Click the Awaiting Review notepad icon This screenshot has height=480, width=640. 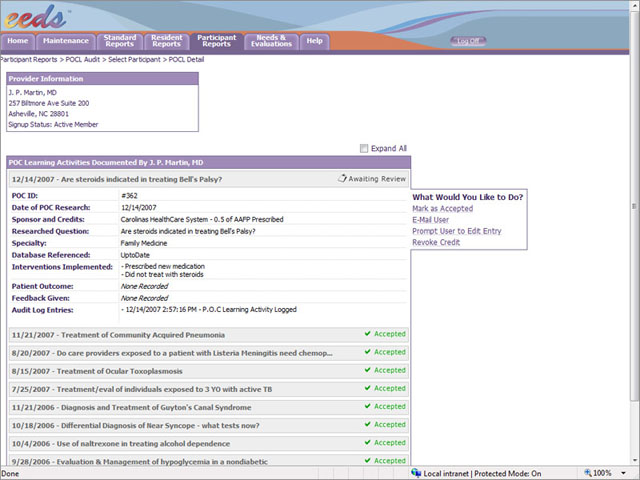tap(342, 178)
